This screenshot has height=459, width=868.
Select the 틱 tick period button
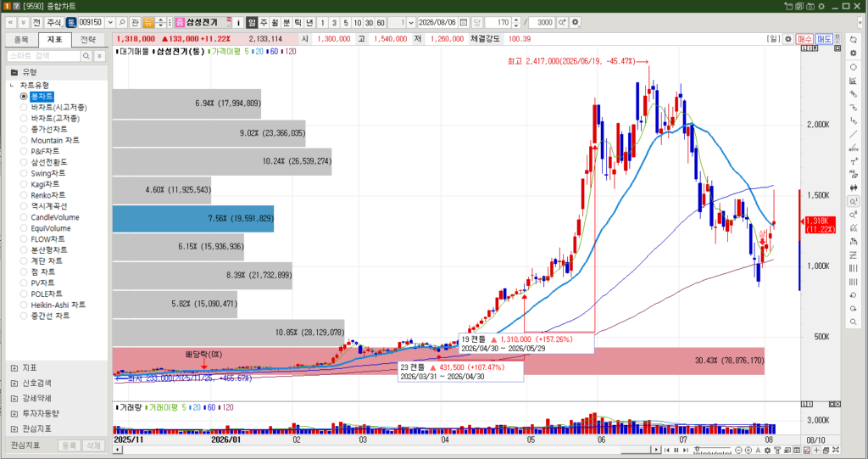298,23
